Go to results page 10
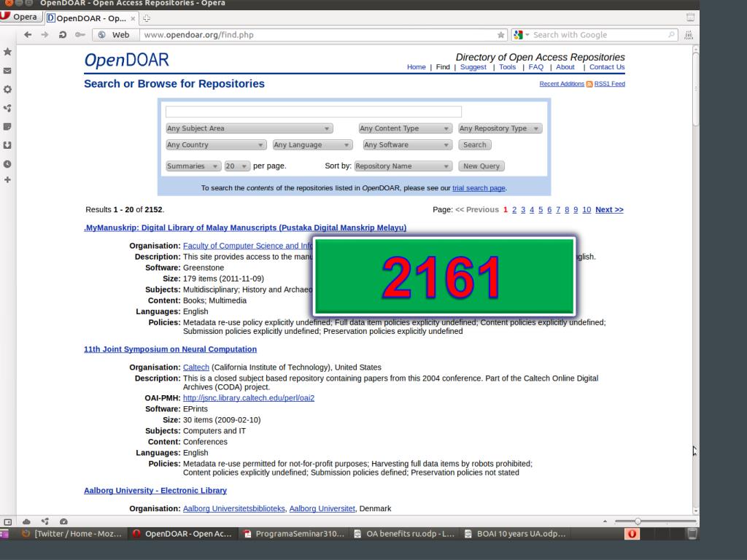The image size is (747, 560). point(587,209)
